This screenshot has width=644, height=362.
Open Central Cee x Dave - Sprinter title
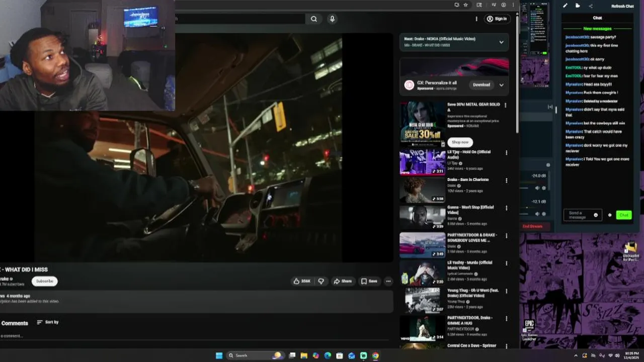click(x=471, y=345)
